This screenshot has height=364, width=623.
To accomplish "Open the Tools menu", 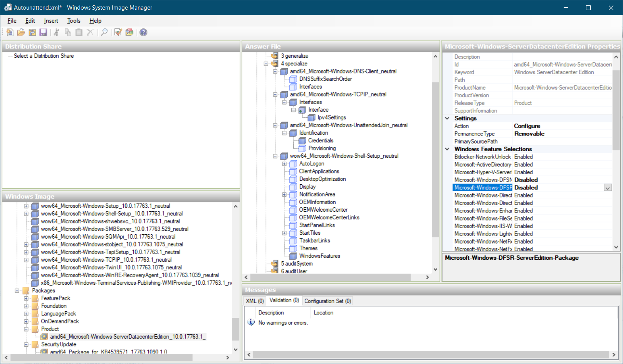I will 74,21.
